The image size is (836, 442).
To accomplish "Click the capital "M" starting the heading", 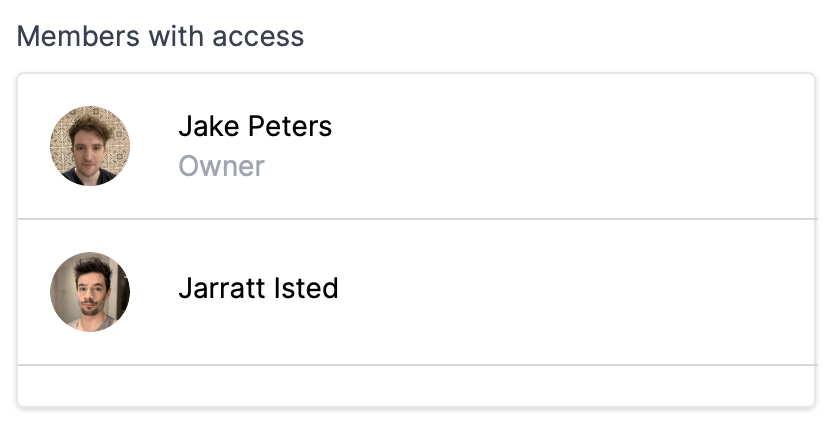I will coord(28,37).
